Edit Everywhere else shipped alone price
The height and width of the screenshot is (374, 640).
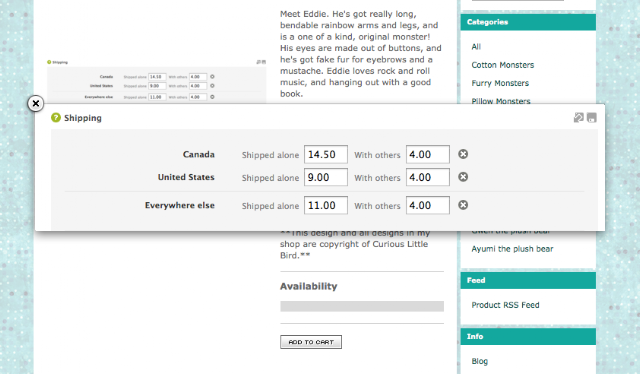(x=326, y=205)
